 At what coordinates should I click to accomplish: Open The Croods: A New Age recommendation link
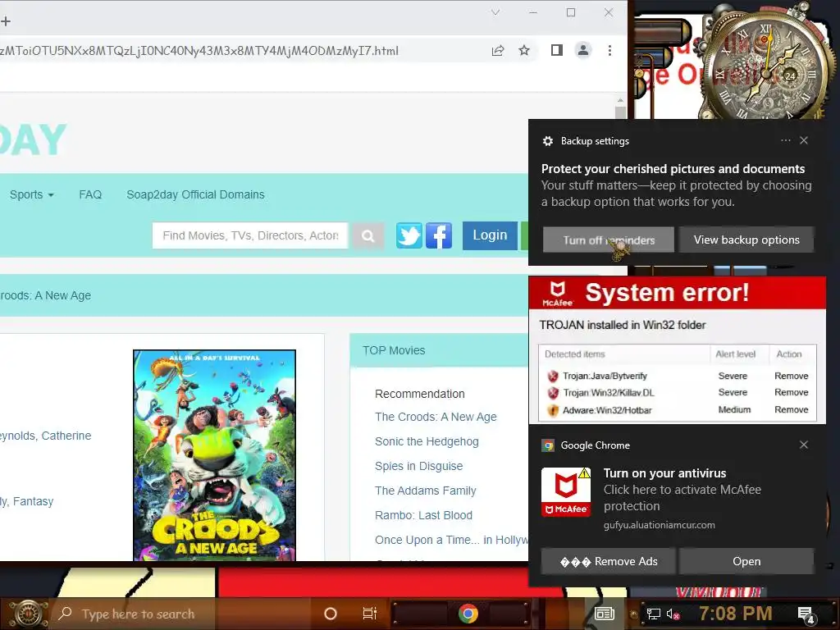pyautogui.click(x=436, y=417)
